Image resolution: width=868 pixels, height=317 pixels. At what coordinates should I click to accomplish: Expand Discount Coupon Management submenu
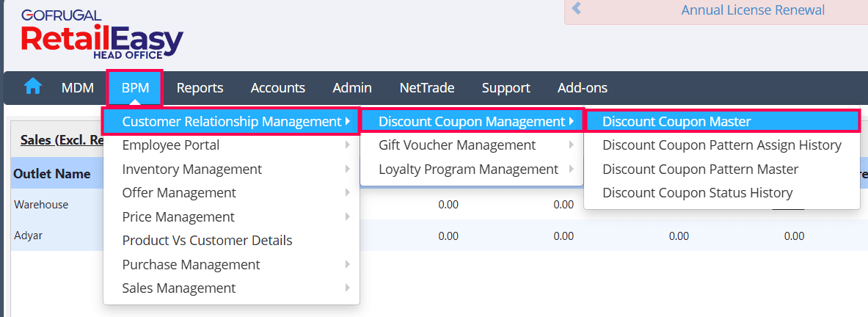472,121
